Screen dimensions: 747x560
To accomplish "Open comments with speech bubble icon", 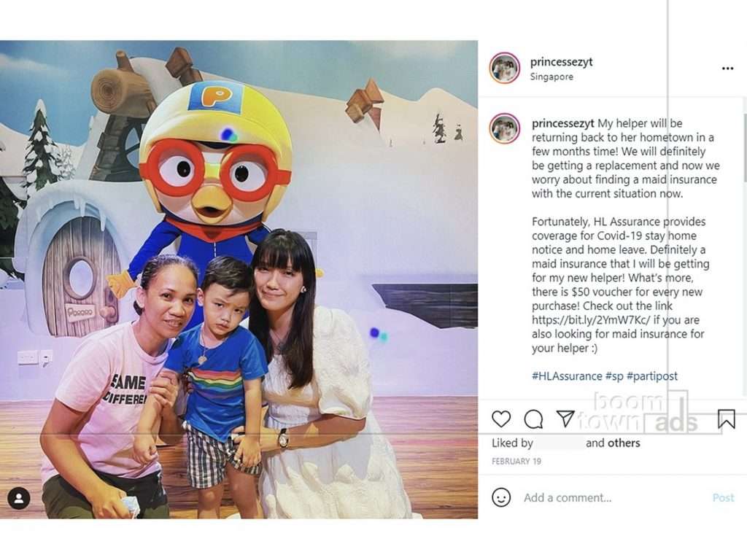I will tap(533, 419).
